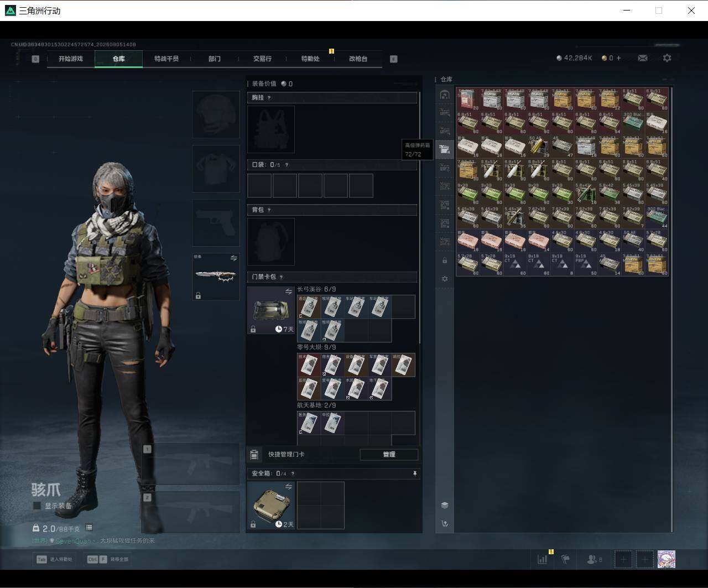Toggle the 显示装备 checkbox
The image size is (708, 588).
click(x=37, y=506)
